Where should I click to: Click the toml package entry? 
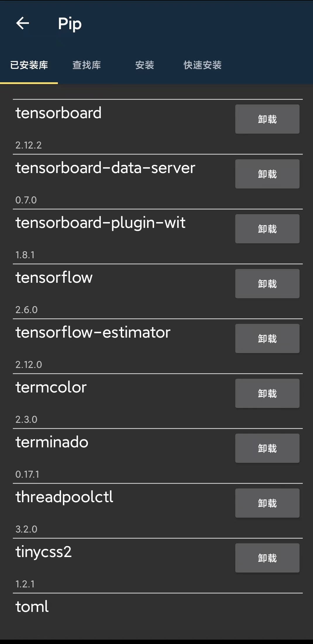click(x=32, y=607)
